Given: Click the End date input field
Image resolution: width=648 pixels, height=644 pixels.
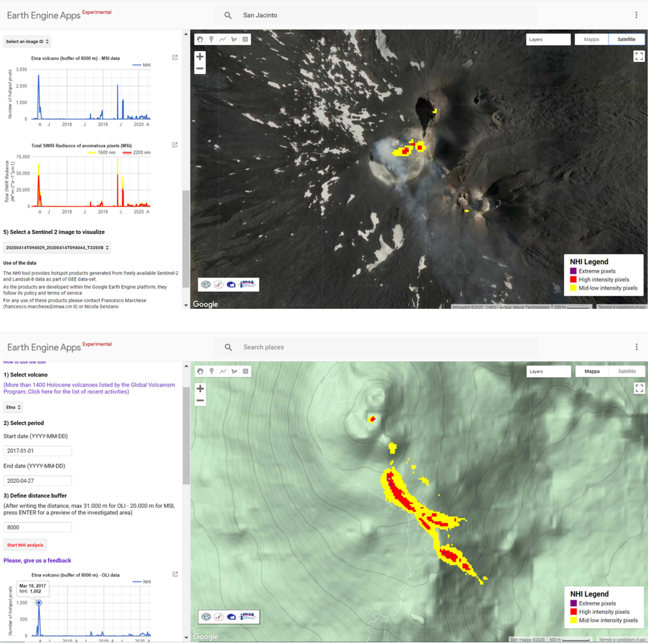Looking at the screenshot, I should coord(38,481).
